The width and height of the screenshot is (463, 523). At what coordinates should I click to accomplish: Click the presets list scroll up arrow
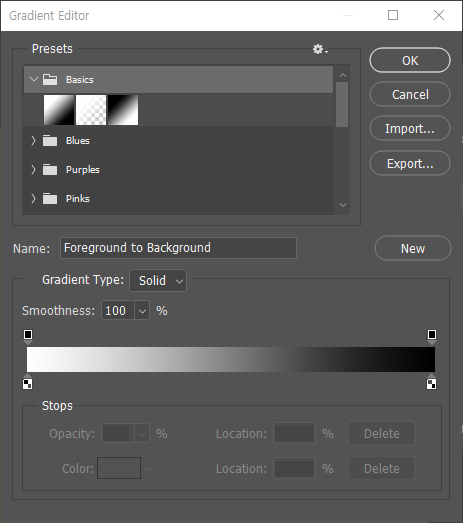(x=343, y=75)
